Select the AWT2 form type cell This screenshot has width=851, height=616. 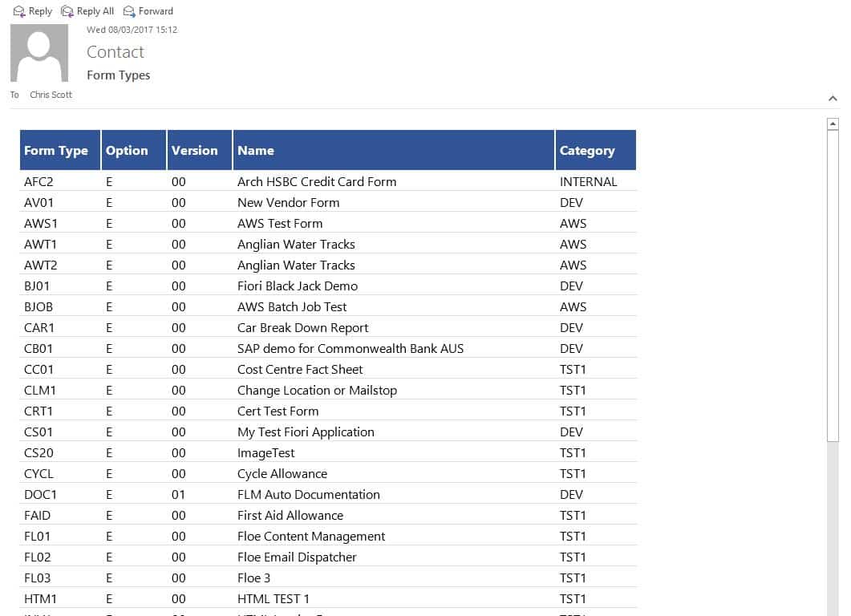coord(41,265)
